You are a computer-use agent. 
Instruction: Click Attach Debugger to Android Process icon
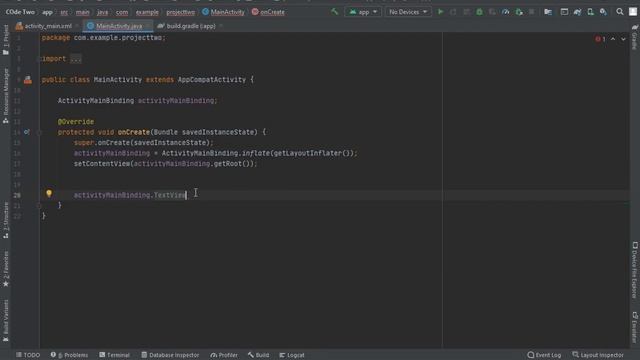(519, 12)
